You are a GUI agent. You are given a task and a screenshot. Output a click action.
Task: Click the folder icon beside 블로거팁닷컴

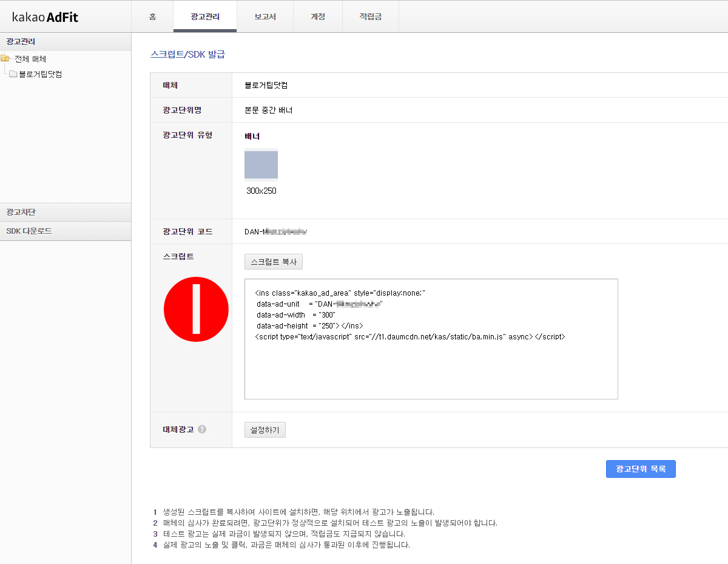13,74
